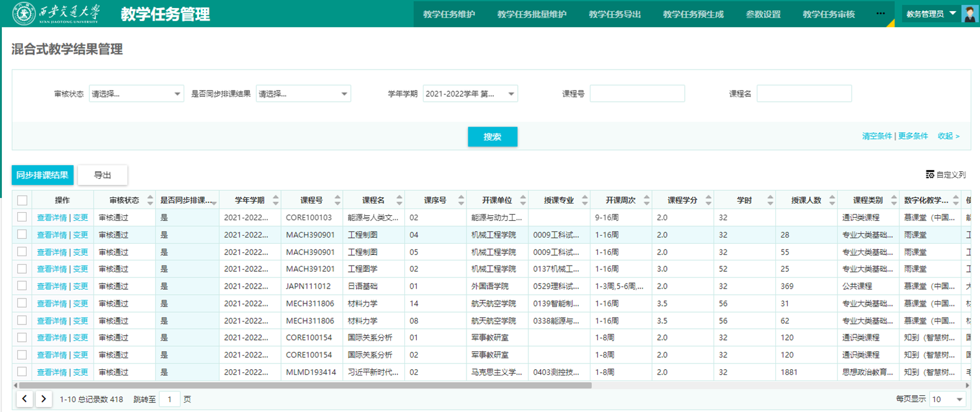Open the 每页显示 page size dropdown
The image size is (980, 412).
point(947,399)
